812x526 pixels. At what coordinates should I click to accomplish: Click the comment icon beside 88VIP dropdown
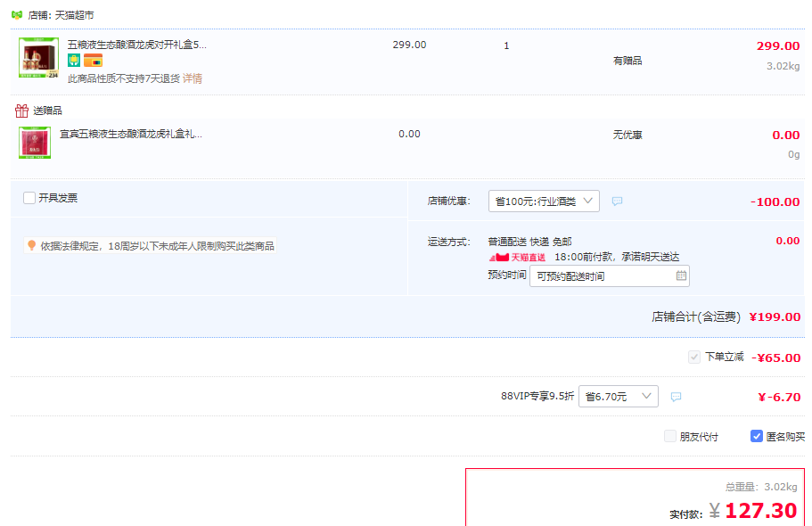(676, 397)
